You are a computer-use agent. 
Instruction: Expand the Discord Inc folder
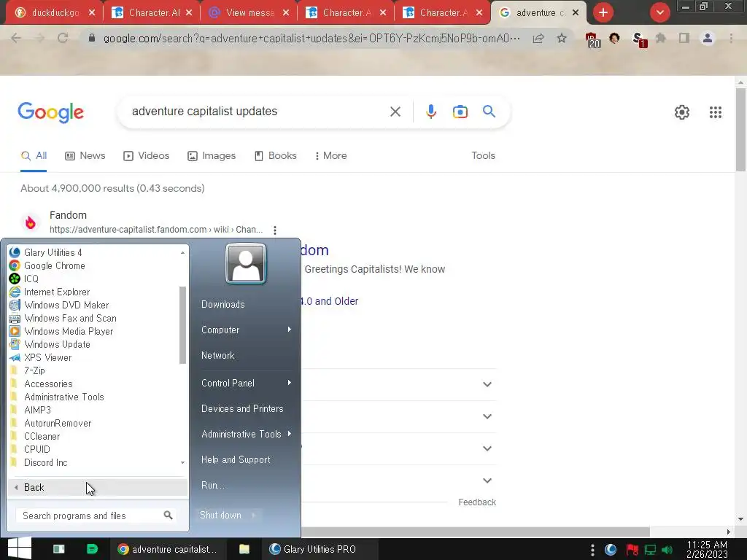click(x=45, y=462)
